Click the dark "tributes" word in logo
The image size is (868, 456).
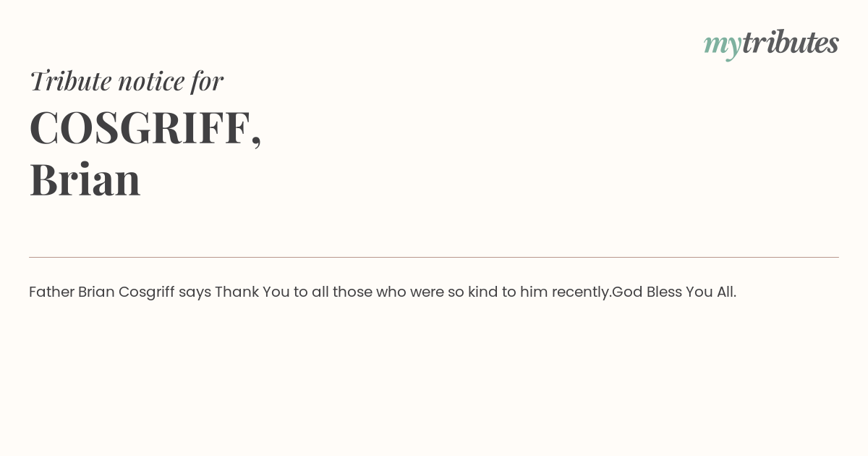791,43
